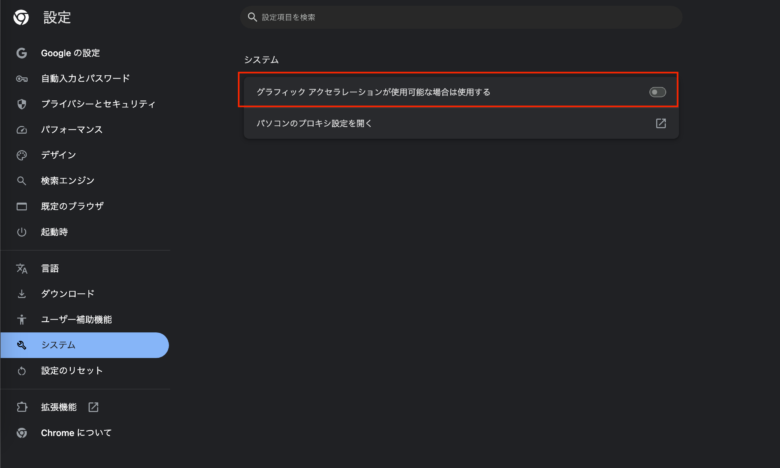Click the Chrome logo icon beside 設定
Screen dimensions: 780x468
tap(21, 17)
